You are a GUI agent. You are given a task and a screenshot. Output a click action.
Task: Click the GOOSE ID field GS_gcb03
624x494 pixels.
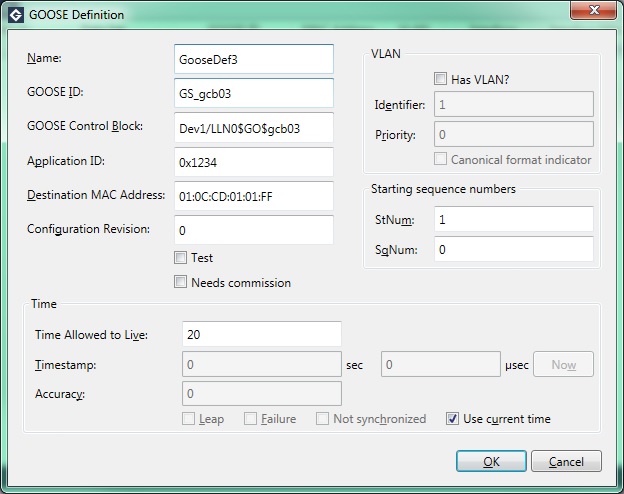click(254, 93)
